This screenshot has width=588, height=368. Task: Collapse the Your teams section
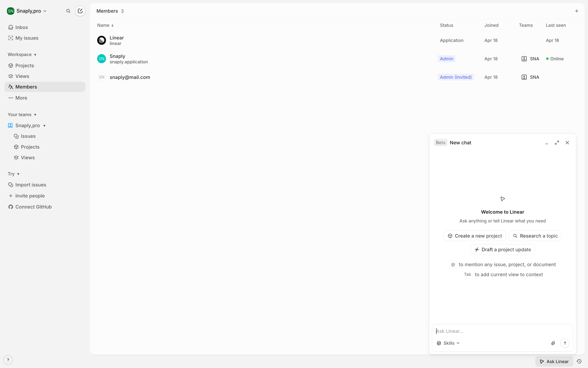22,115
